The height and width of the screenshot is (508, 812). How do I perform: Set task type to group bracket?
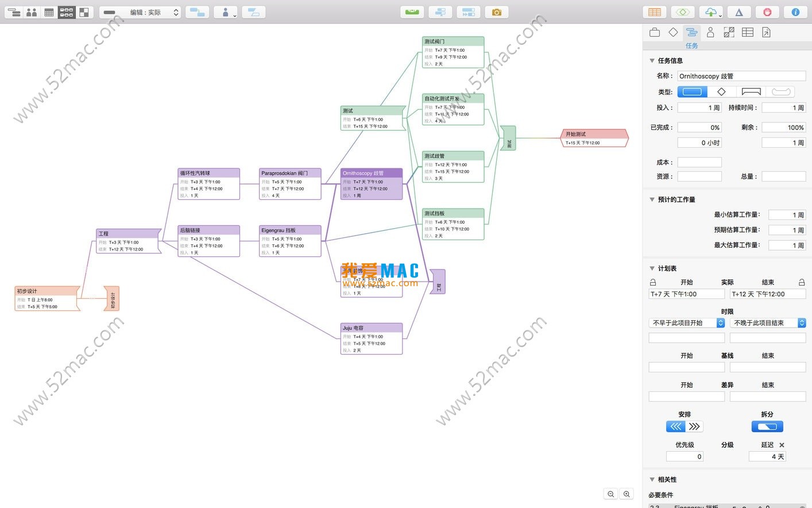pos(751,91)
